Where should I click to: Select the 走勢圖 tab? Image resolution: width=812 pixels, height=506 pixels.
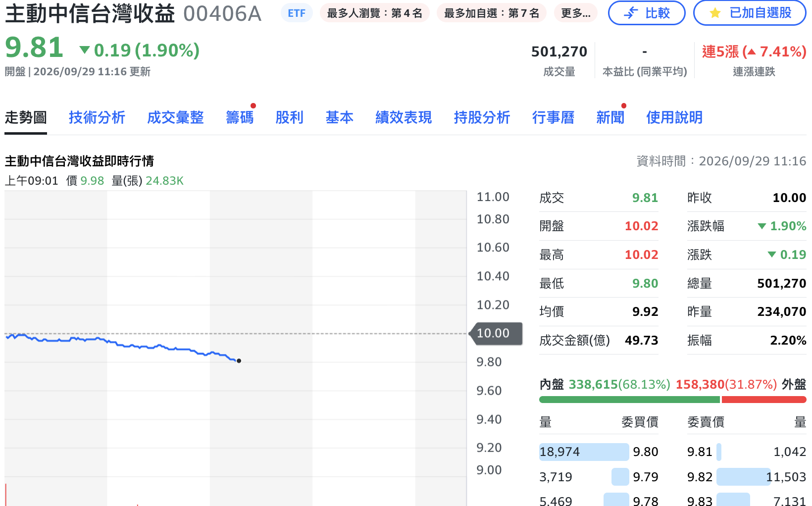pos(26,118)
